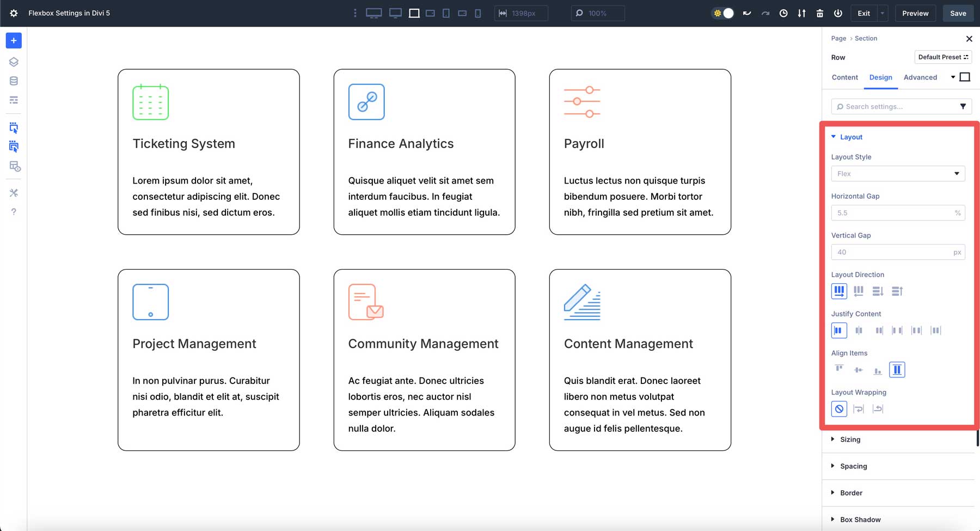This screenshot has width=980, height=531.
Task: Open the help question mark icon
Action: (x=14, y=212)
